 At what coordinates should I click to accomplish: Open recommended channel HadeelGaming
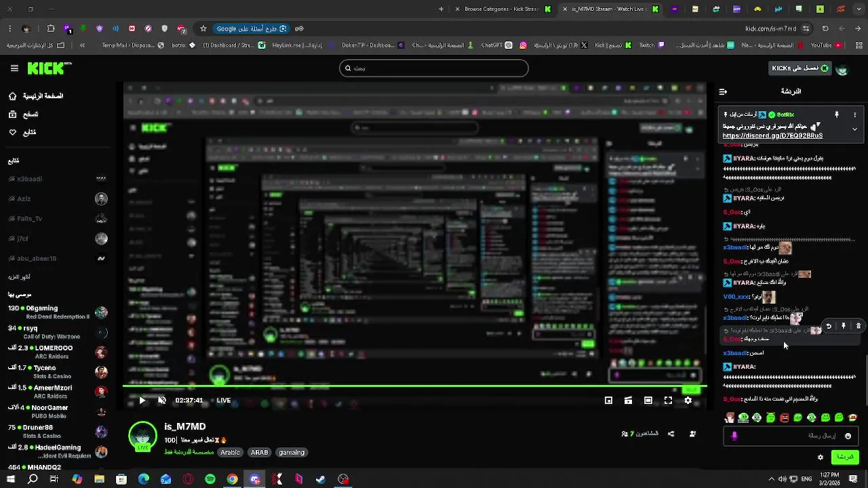58,451
